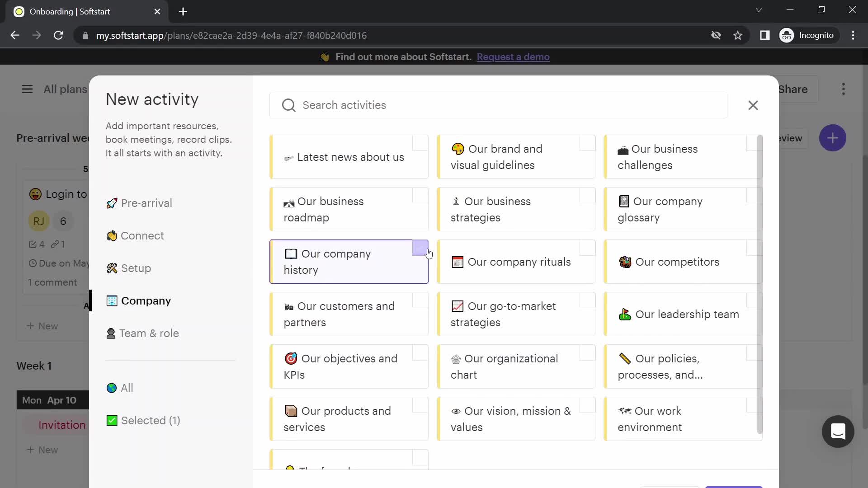
Task: Click the package icon on products and services
Action: click(291, 411)
